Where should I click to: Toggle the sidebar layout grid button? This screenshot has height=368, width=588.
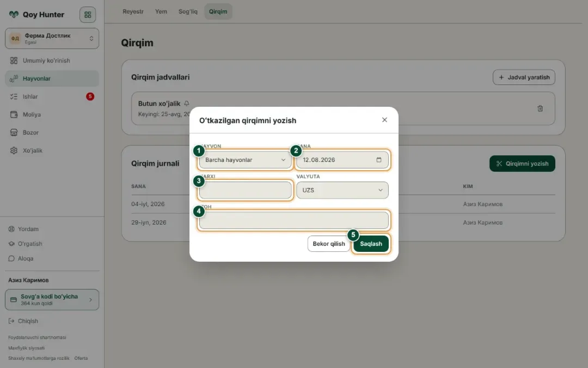[88, 15]
